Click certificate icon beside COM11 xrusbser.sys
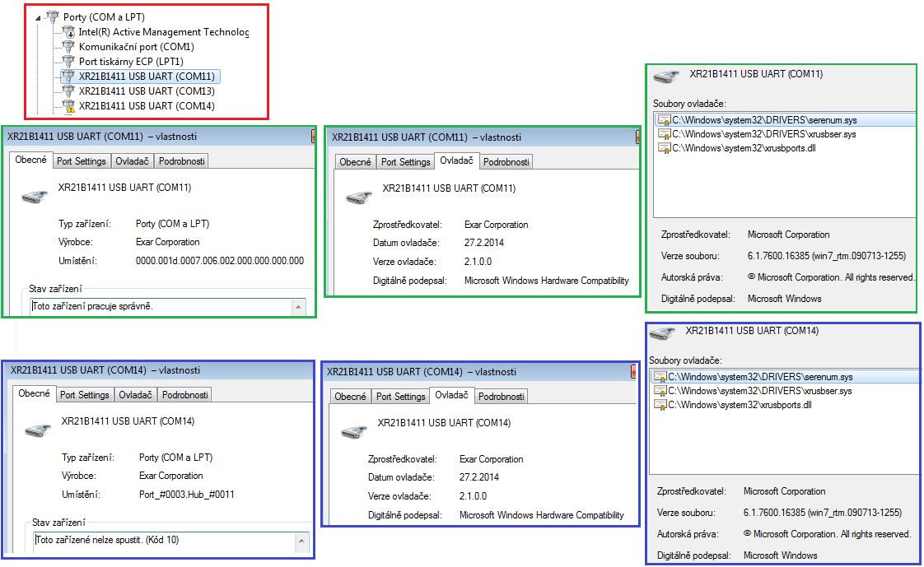The image size is (924, 567). click(664, 134)
